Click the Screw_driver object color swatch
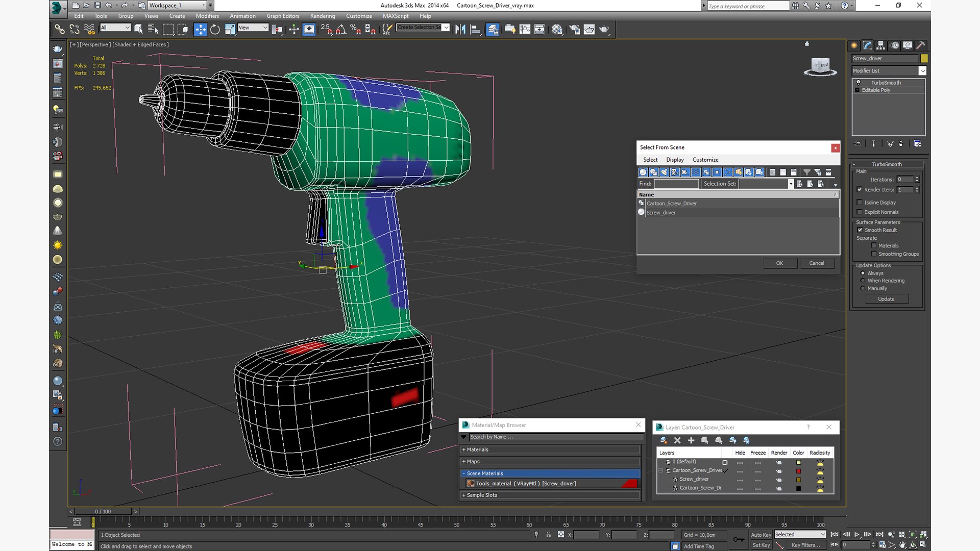Image resolution: width=980 pixels, height=551 pixels. (x=924, y=58)
